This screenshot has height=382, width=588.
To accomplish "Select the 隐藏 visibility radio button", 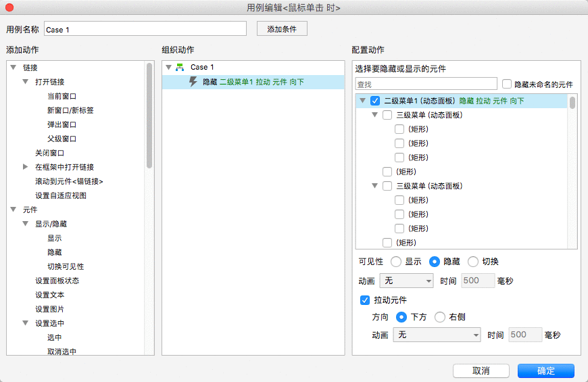I will tap(435, 262).
